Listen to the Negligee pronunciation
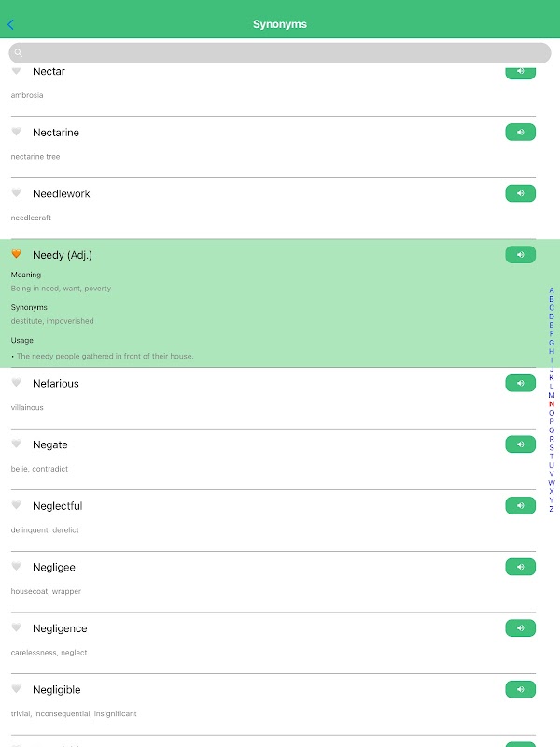 click(x=520, y=567)
